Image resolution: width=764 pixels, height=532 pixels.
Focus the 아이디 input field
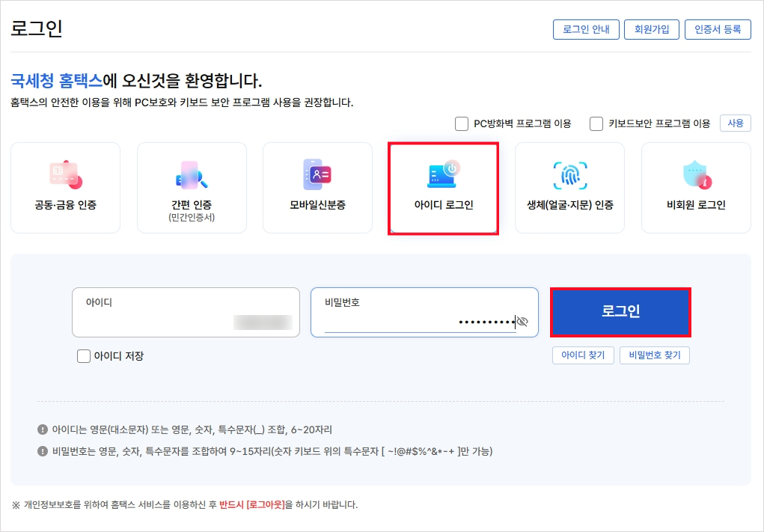point(186,312)
